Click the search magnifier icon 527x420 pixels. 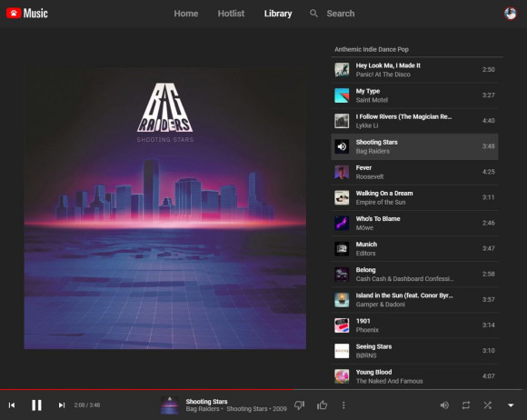coord(313,14)
